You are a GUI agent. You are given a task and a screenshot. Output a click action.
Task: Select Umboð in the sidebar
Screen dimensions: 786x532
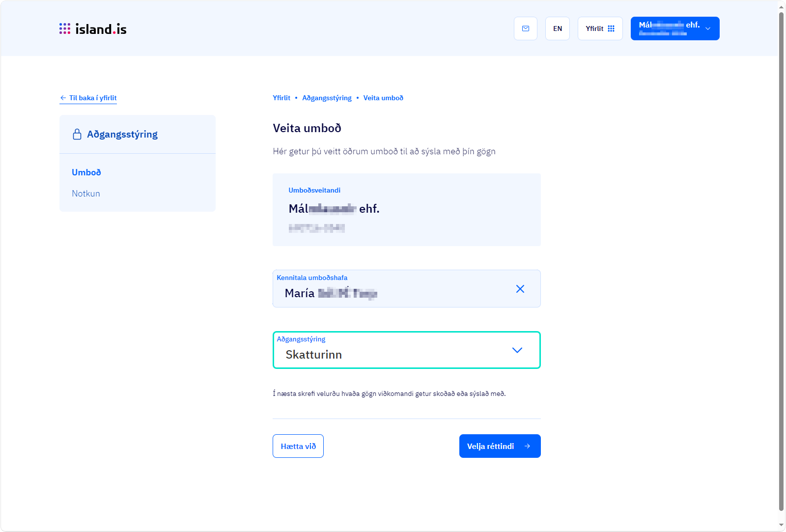pos(86,172)
